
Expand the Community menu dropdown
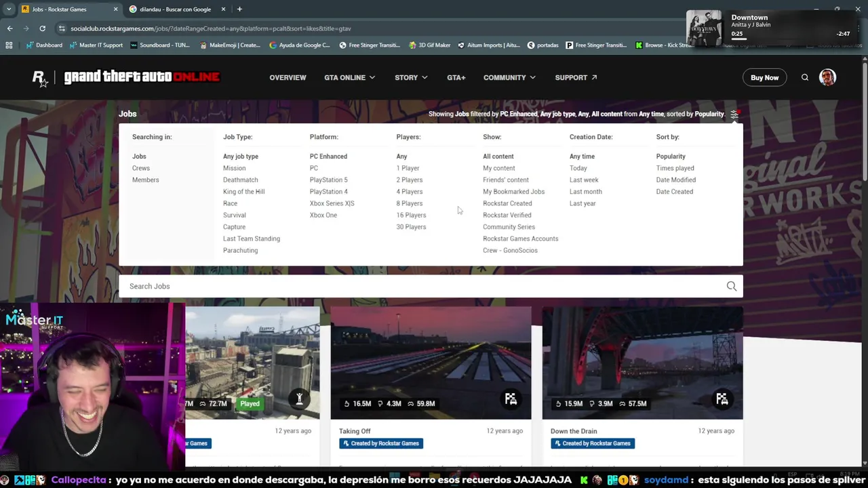(509, 78)
